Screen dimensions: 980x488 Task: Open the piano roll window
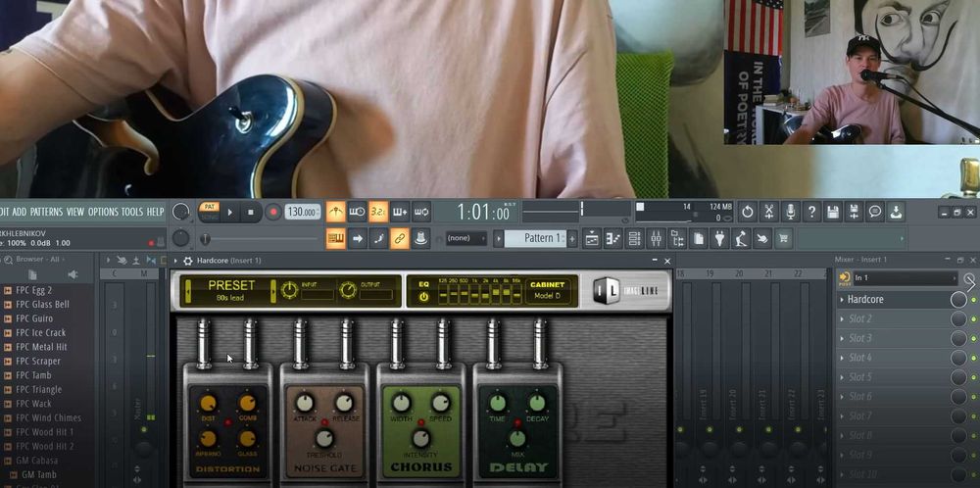(x=613, y=238)
